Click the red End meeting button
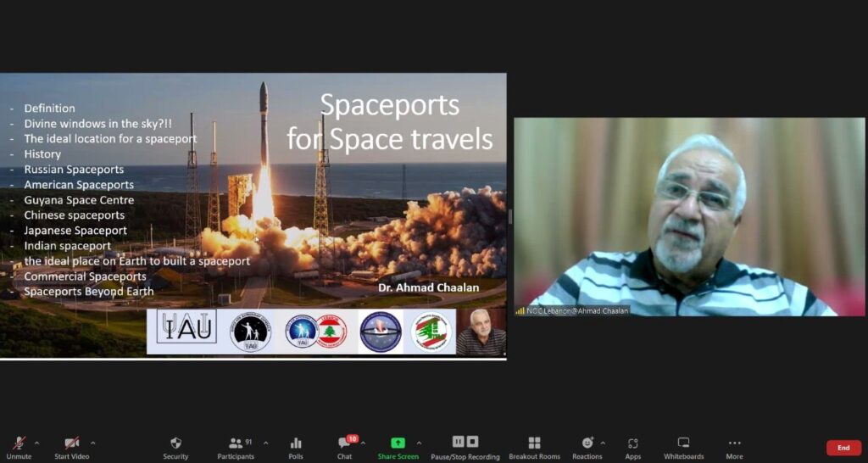This screenshot has height=463, width=868. coord(843,448)
